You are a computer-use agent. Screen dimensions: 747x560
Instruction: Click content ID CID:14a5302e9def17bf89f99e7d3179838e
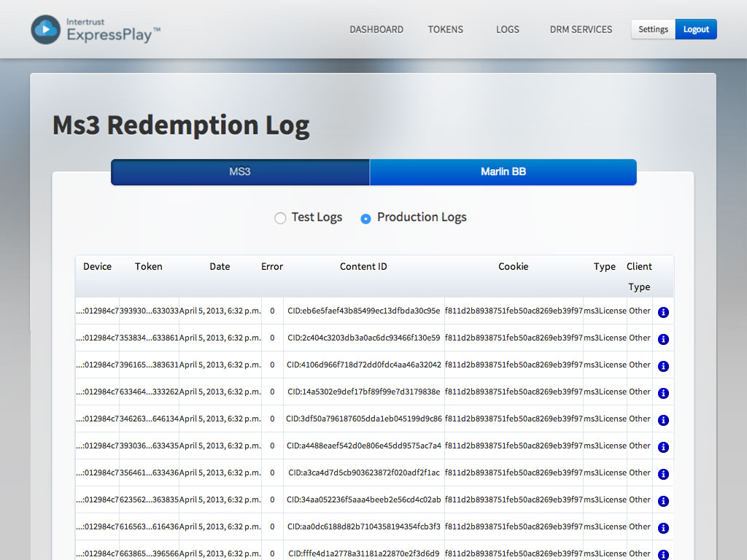tap(364, 392)
